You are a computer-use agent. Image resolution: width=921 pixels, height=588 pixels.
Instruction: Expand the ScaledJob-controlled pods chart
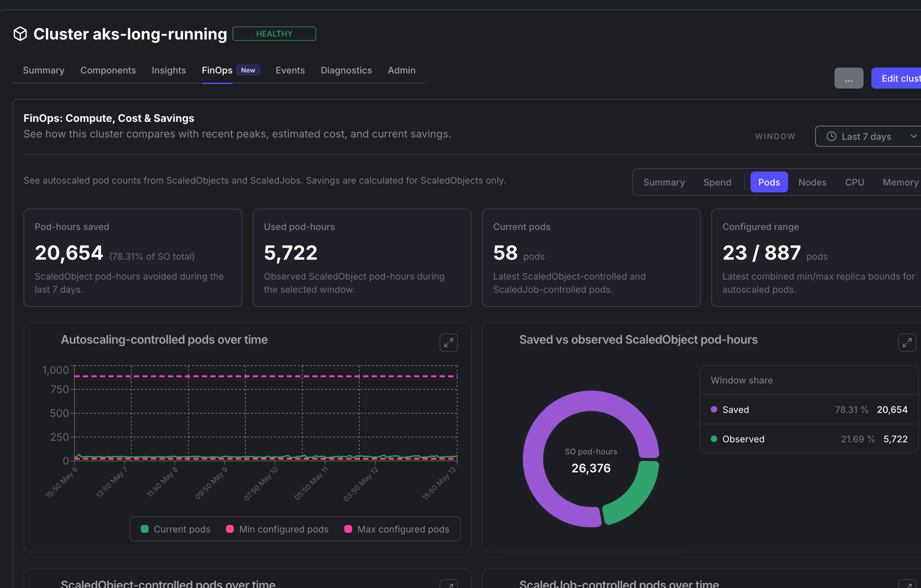[x=907, y=584]
